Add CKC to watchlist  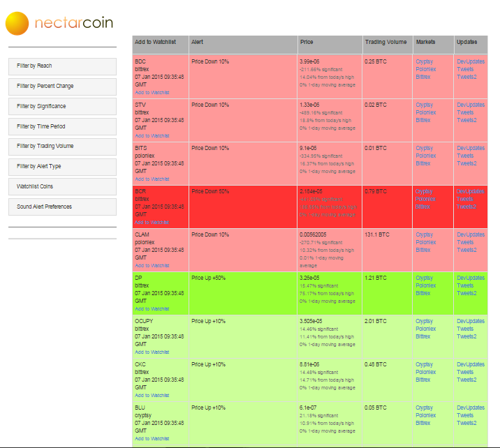tap(152, 396)
